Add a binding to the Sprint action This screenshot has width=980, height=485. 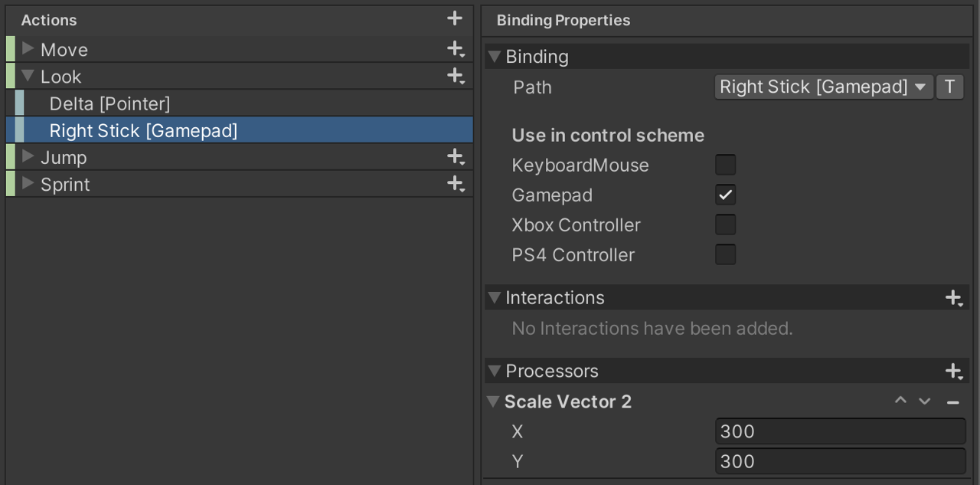pyautogui.click(x=456, y=184)
